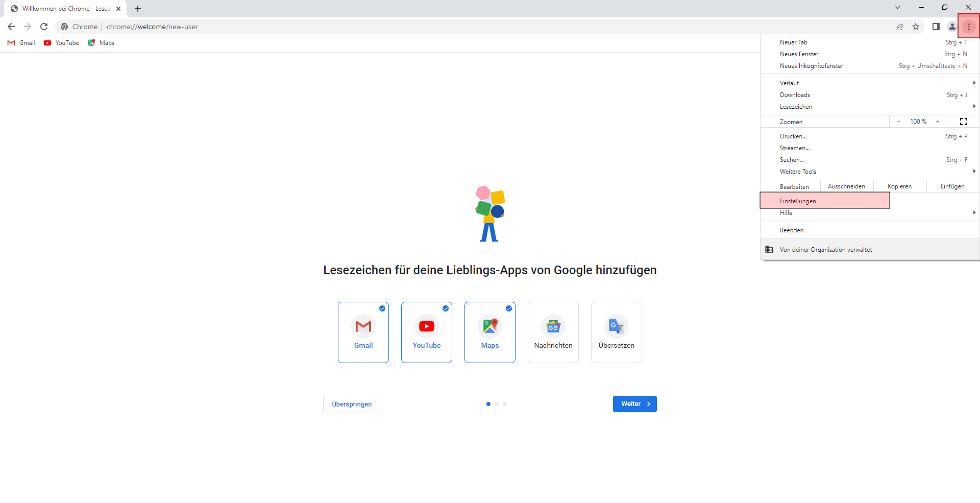Click the Überspringen button
Screen dimensions: 980x503
pos(352,404)
